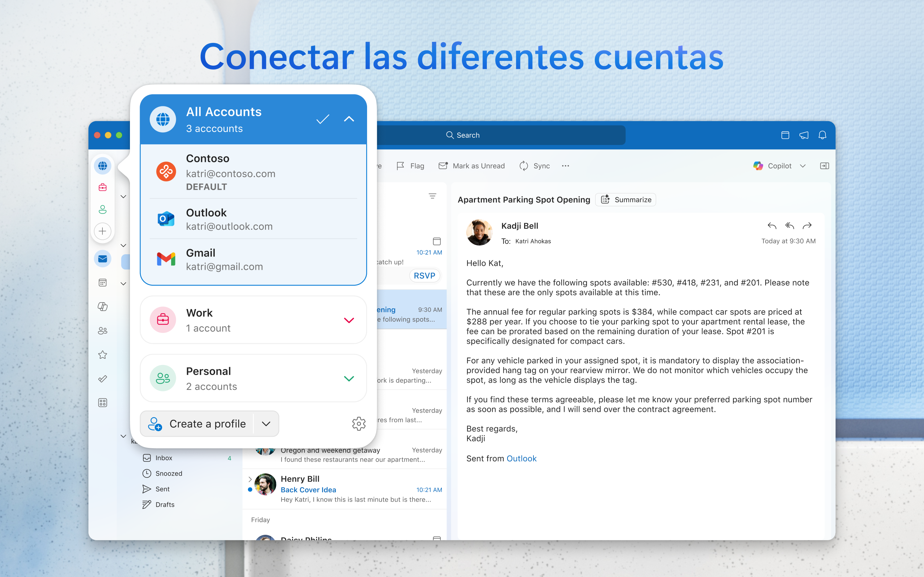
Task: Click the add account plus icon
Action: coord(103,231)
